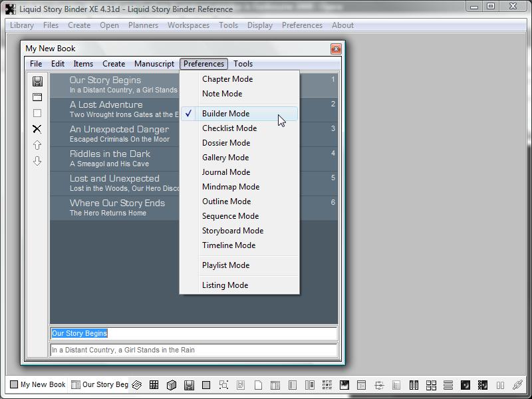Click the pen icon at bottom toolbar end
The image size is (532, 399).
tap(517, 385)
